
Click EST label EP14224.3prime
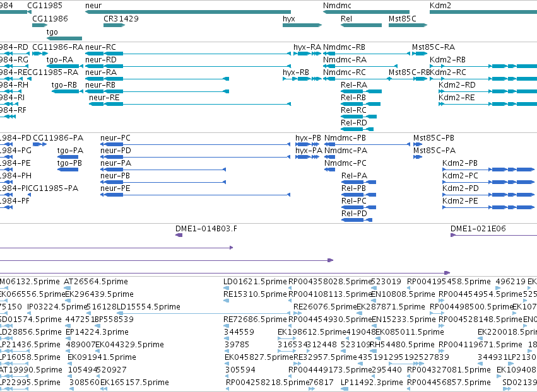97,333
